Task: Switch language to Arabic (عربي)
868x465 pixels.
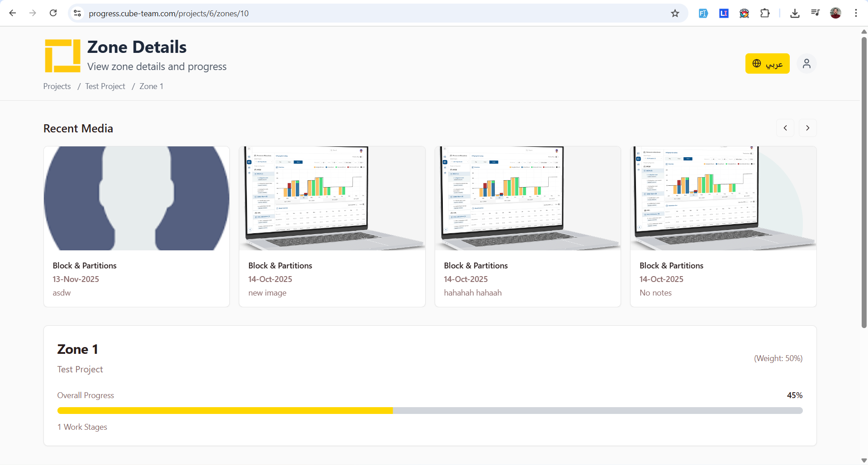Action: coord(767,64)
